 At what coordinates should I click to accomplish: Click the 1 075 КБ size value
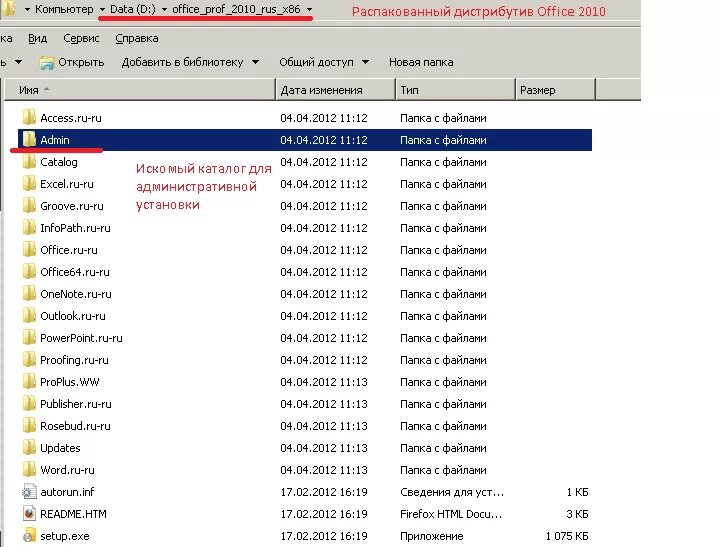(x=567, y=536)
